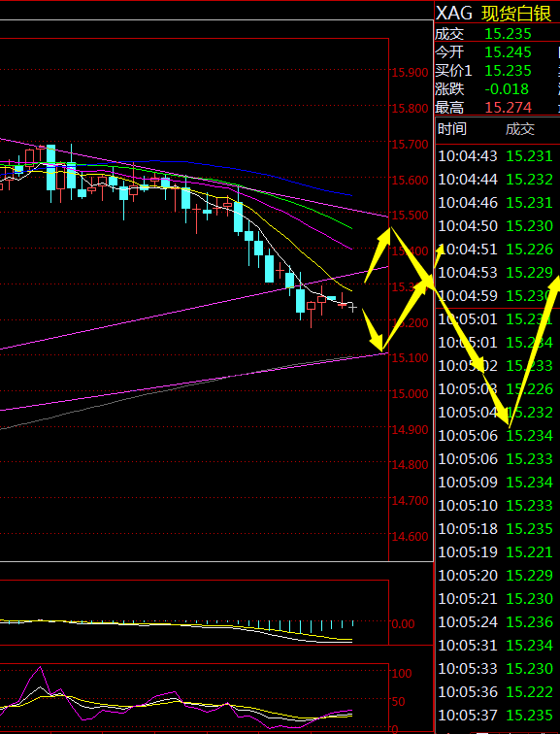Click the 14.700 price axis label
560x734 pixels.
click(x=410, y=501)
